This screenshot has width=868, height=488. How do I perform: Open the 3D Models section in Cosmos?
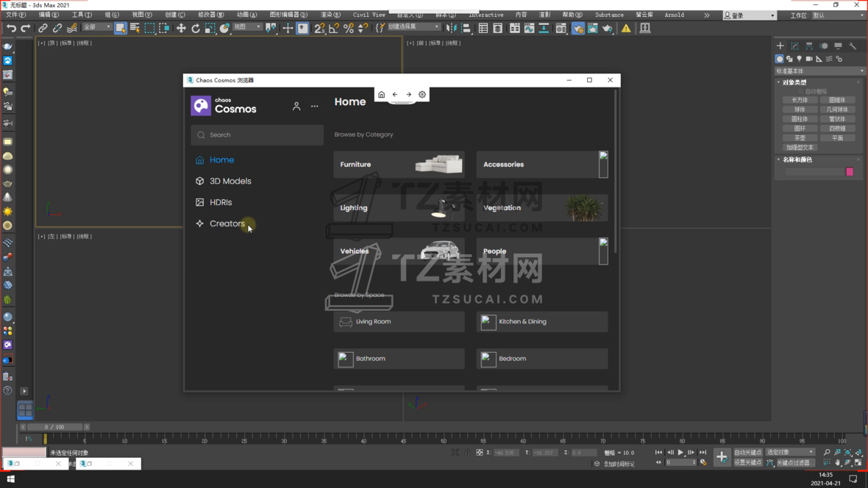click(x=230, y=181)
